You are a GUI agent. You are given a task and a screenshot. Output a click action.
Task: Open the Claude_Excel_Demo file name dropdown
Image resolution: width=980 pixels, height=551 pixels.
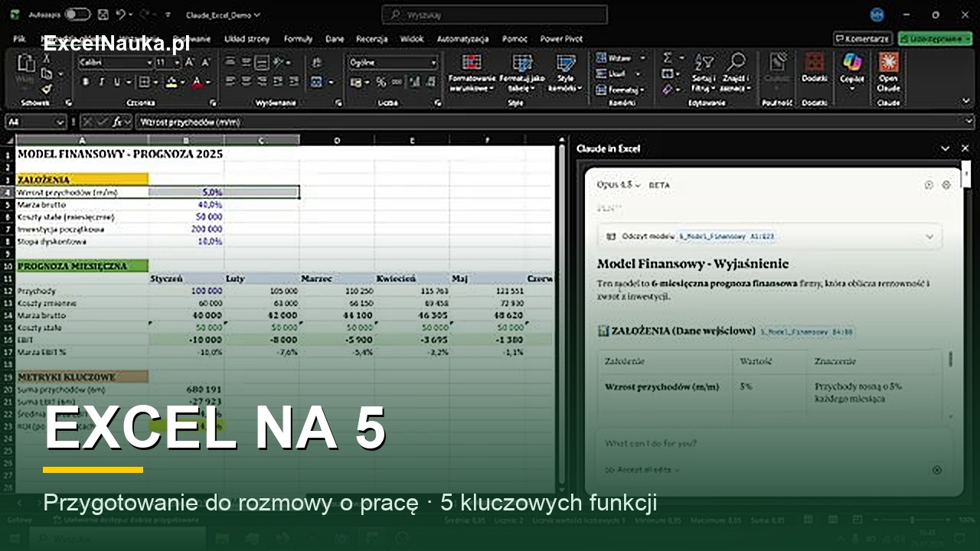point(223,15)
